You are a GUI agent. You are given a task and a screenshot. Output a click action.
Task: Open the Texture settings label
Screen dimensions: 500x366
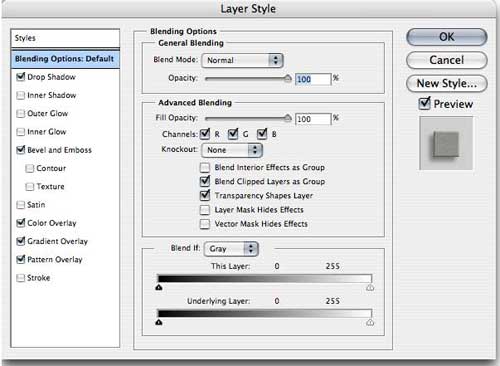click(x=50, y=187)
